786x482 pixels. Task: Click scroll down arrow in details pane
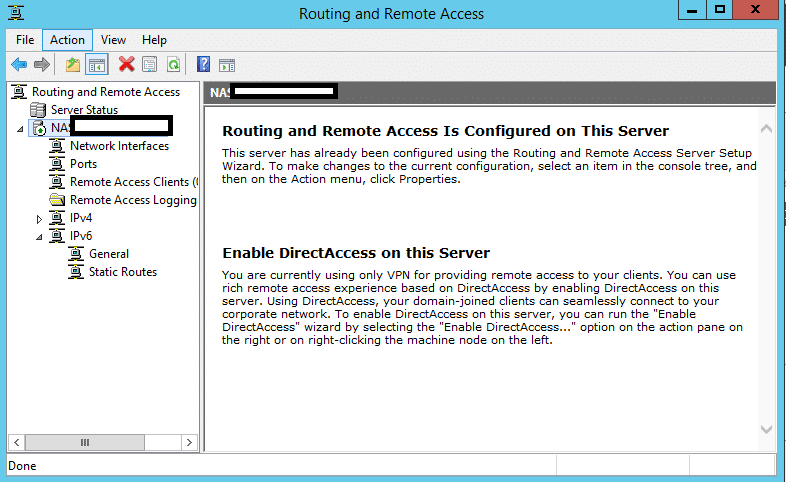(766, 429)
